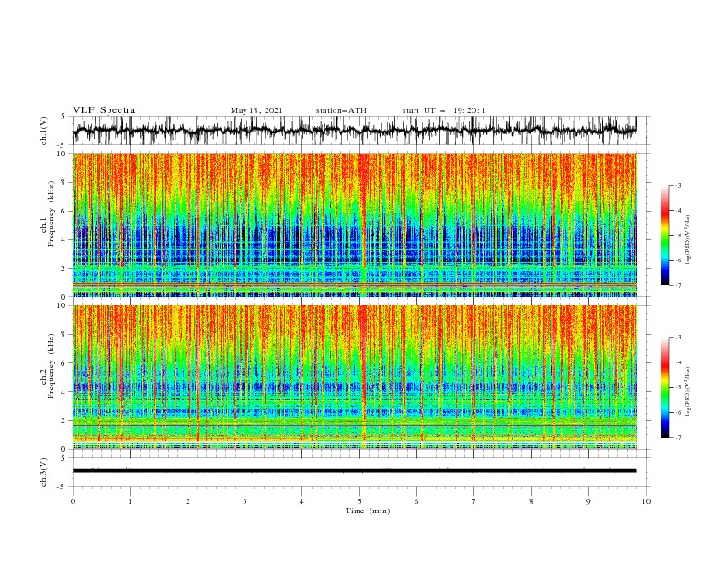This screenshot has height=563, width=728.
Task: Click the ch.1 PSD color scale bar
Action: pos(665,236)
